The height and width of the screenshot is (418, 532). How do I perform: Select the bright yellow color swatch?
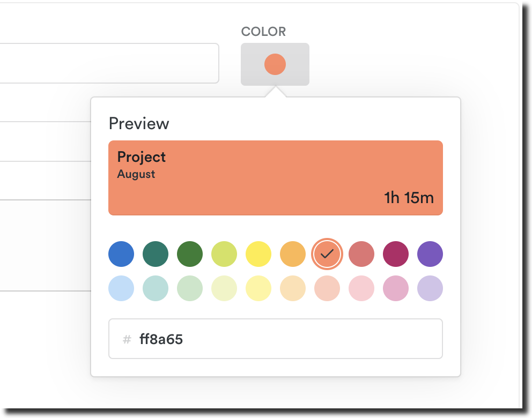(x=258, y=254)
